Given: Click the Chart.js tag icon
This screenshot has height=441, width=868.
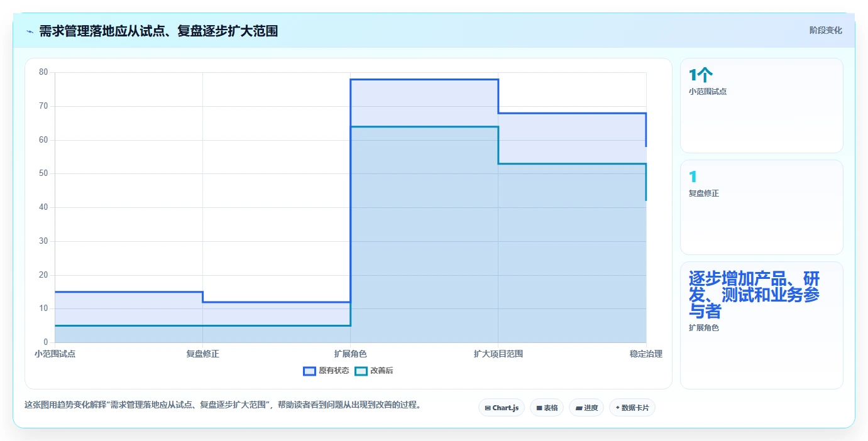Looking at the screenshot, I should click(x=488, y=408).
